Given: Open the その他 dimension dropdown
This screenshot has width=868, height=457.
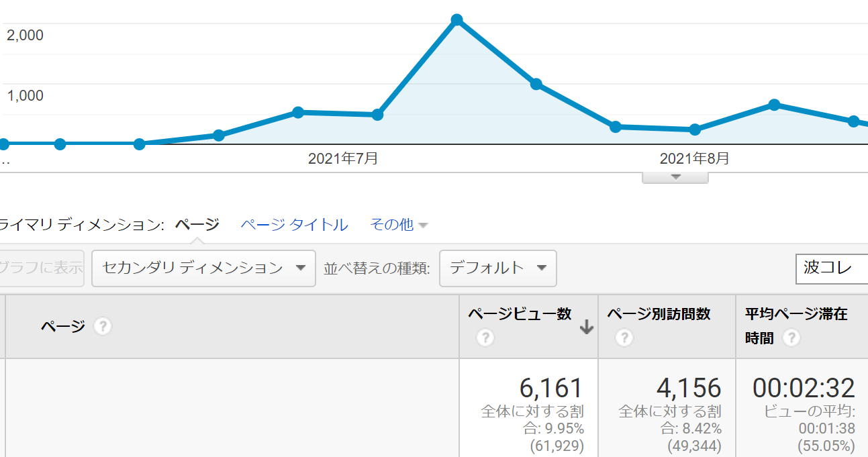Looking at the screenshot, I should click(x=399, y=225).
